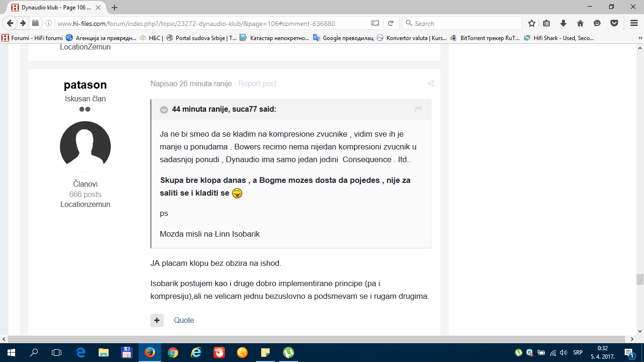Open the BitTorrent трекер RuT... bookmark
Image resolution: width=644 pixels, height=362 pixels.
point(485,38)
